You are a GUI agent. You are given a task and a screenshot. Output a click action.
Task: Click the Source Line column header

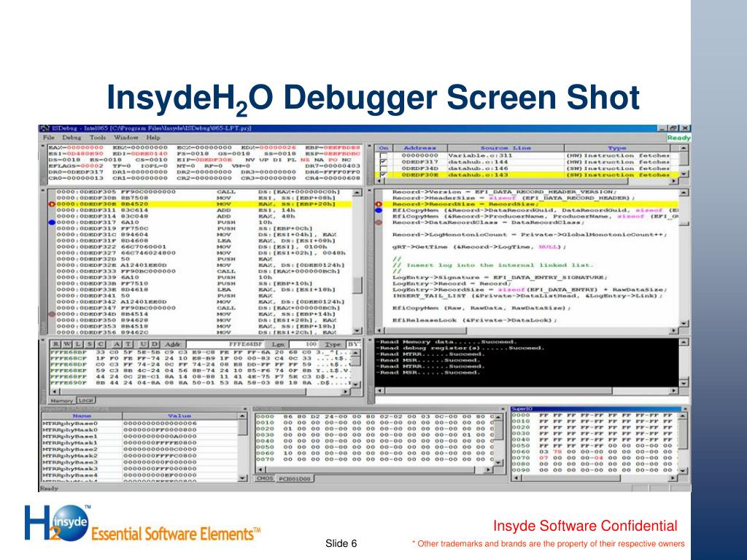[506, 148]
